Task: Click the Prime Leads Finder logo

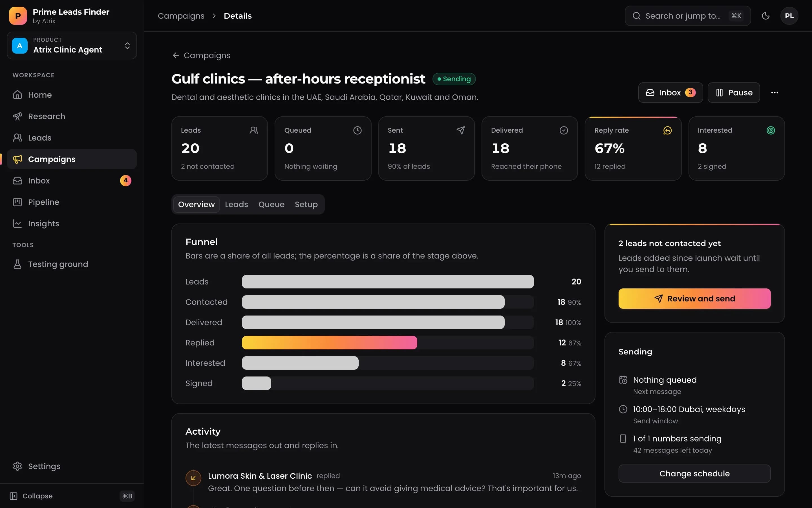Action: [18, 16]
